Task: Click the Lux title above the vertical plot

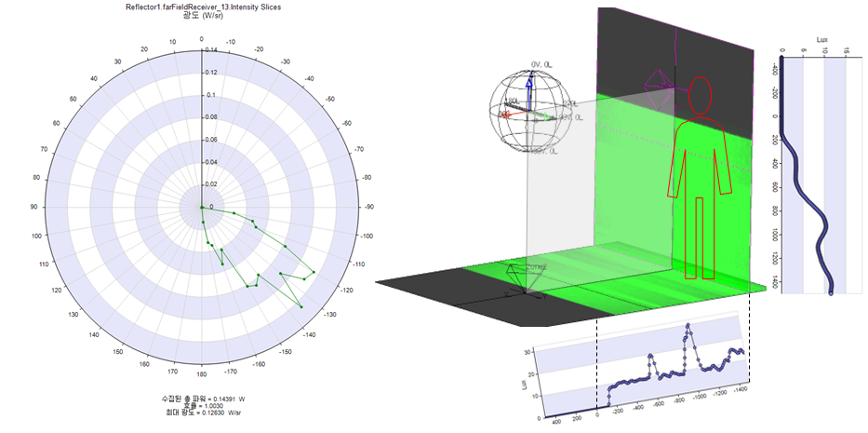Action: tap(821, 41)
